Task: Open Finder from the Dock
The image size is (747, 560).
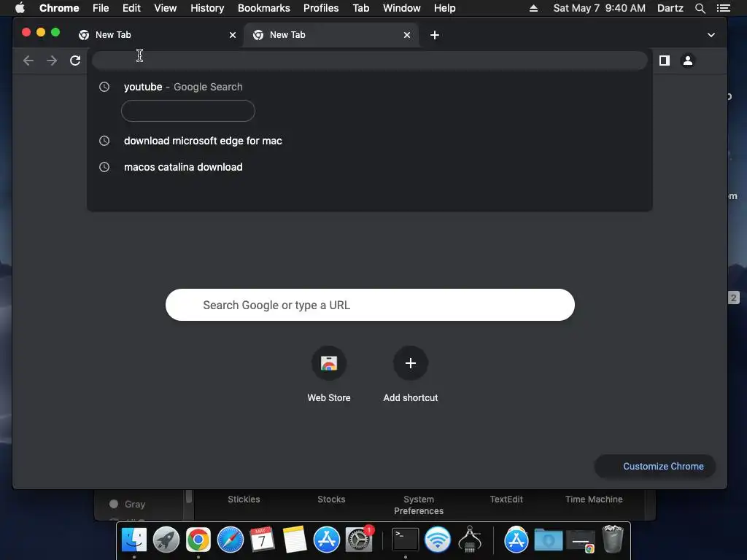Action: click(x=134, y=540)
